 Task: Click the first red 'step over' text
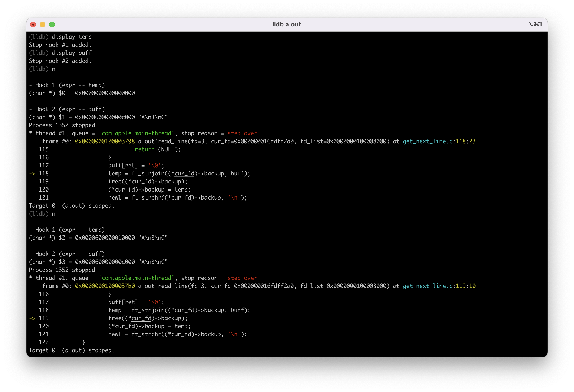click(x=242, y=133)
